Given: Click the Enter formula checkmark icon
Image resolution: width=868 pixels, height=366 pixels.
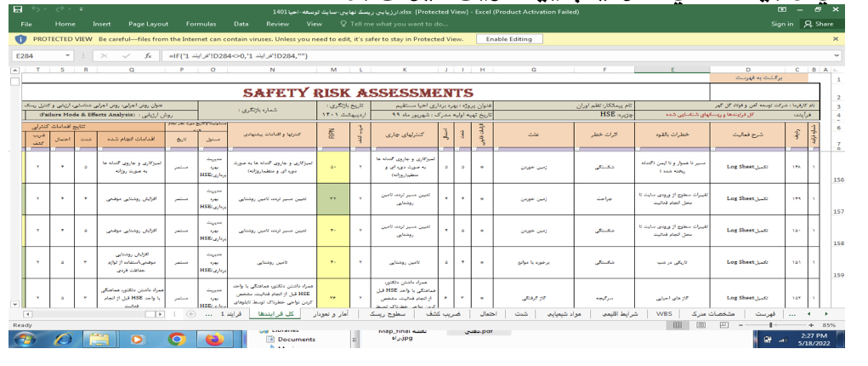Looking at the screenshot, I should click(126, 56).
